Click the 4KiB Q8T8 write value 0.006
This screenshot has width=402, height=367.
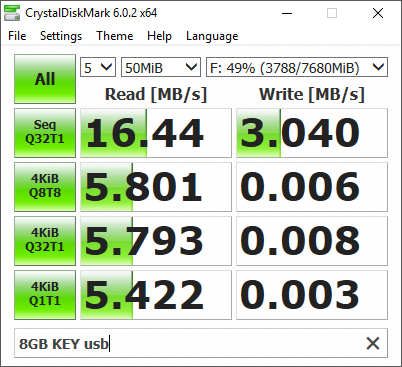(312, 187)
